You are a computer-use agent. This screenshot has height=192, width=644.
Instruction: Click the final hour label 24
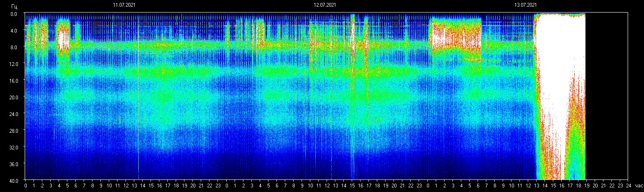pyautogui.click(x=629, y=185)
